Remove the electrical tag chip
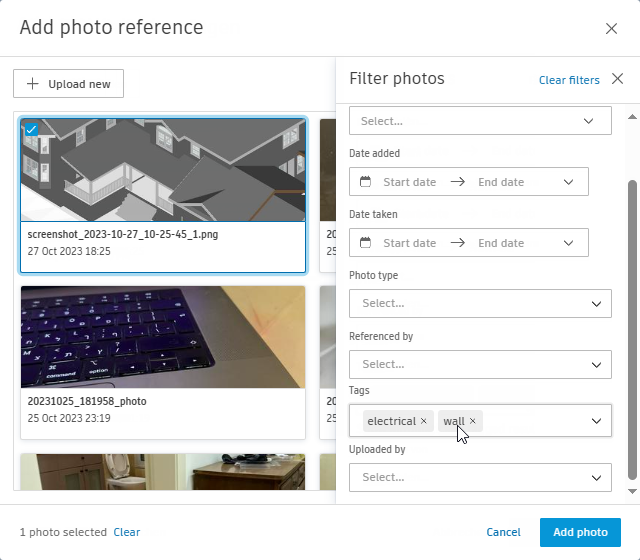 click(x=424, y=421)
